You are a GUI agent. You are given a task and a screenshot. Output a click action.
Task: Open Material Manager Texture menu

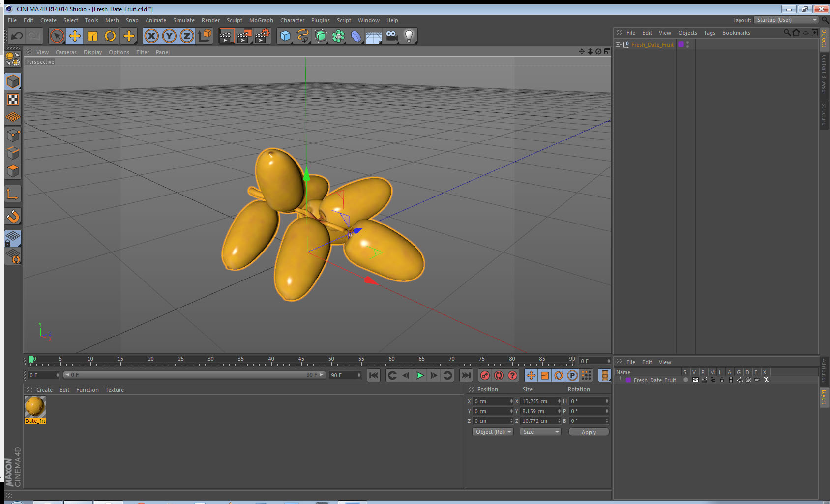click(115, 390)
